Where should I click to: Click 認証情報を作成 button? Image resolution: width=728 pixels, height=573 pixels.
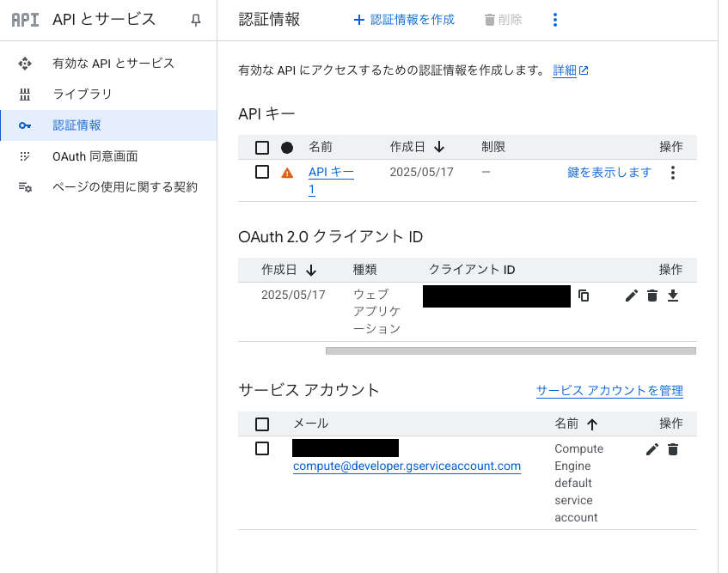point(404,20)
